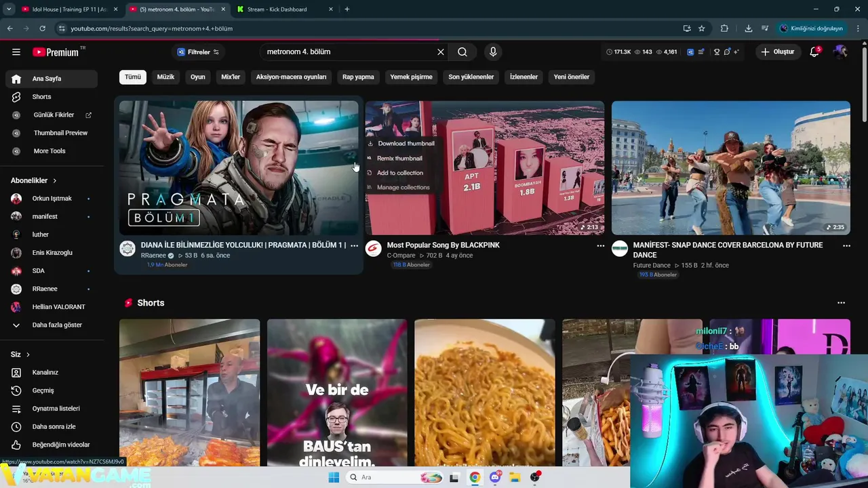Open the notifications bell
This screenshot has width=868, height=488.
pyautogui.click(x=814, y=52)
